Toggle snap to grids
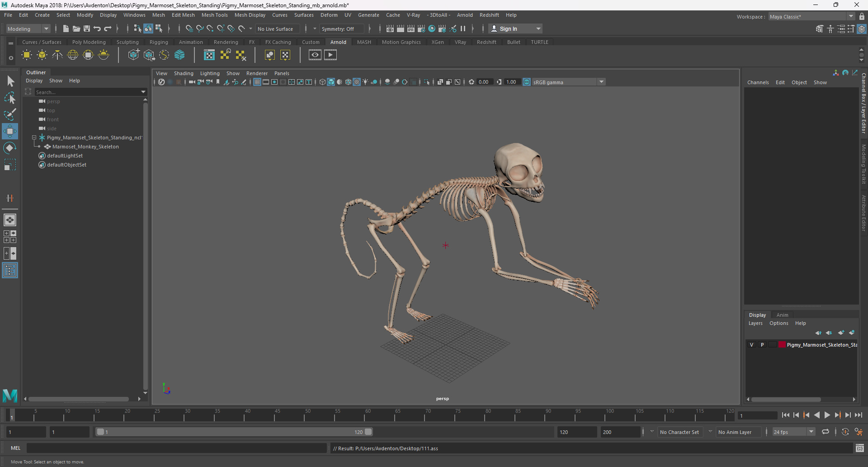Screen dimensions: 868x467 (x=189, y=29)
